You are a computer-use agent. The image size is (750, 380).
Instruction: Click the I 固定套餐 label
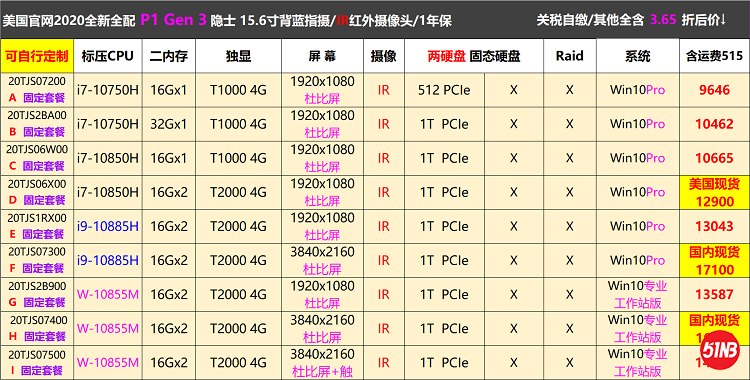(x=37, y=371)
